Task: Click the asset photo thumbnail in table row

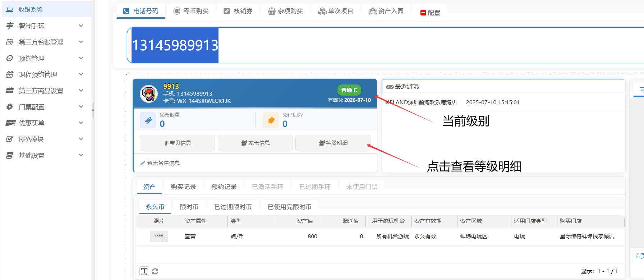Action: (x=158, y=236)
